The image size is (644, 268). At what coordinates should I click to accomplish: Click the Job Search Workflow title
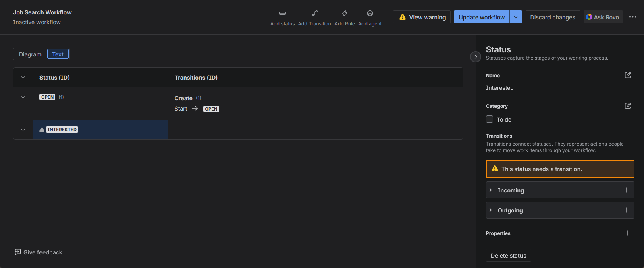pos(42,12)
